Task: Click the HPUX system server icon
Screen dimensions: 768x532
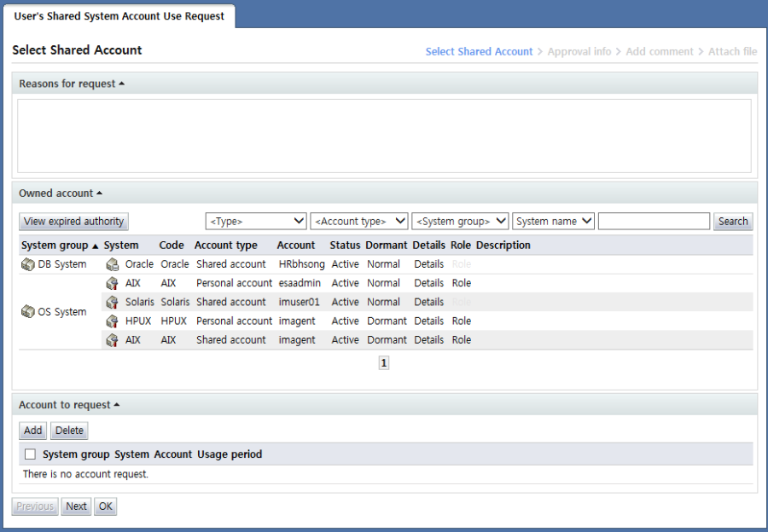Action: [x=112, y=321]
